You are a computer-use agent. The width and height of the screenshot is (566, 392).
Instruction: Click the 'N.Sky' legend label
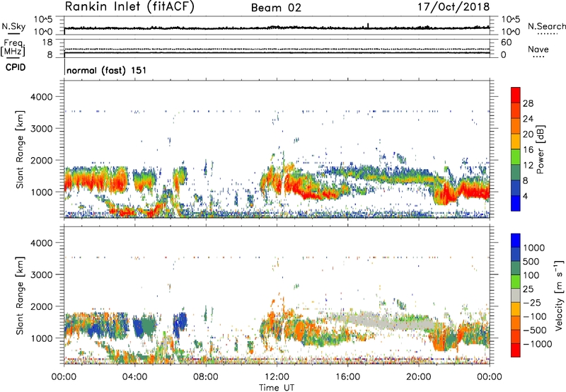(x=13, y=26)
